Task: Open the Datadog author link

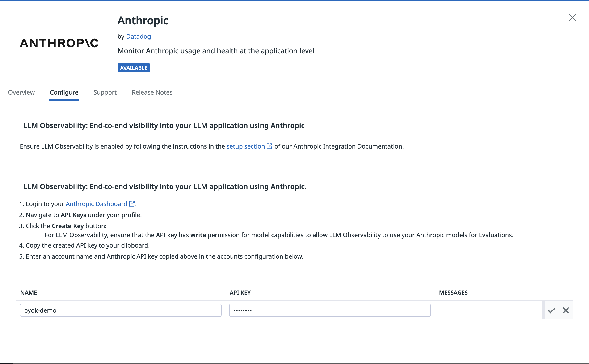Action: tap(139, 37)
